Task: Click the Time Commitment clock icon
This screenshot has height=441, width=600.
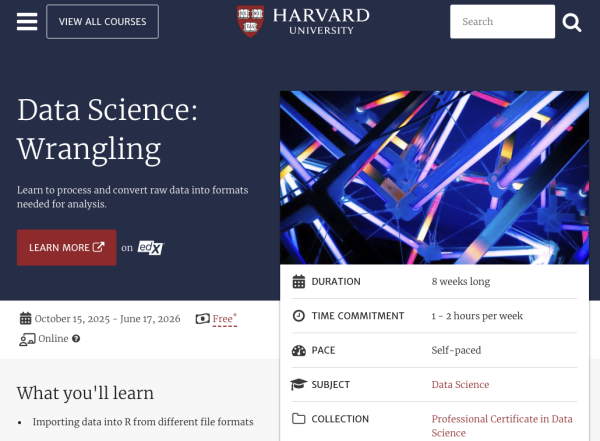Action: [x=298, y=316]
